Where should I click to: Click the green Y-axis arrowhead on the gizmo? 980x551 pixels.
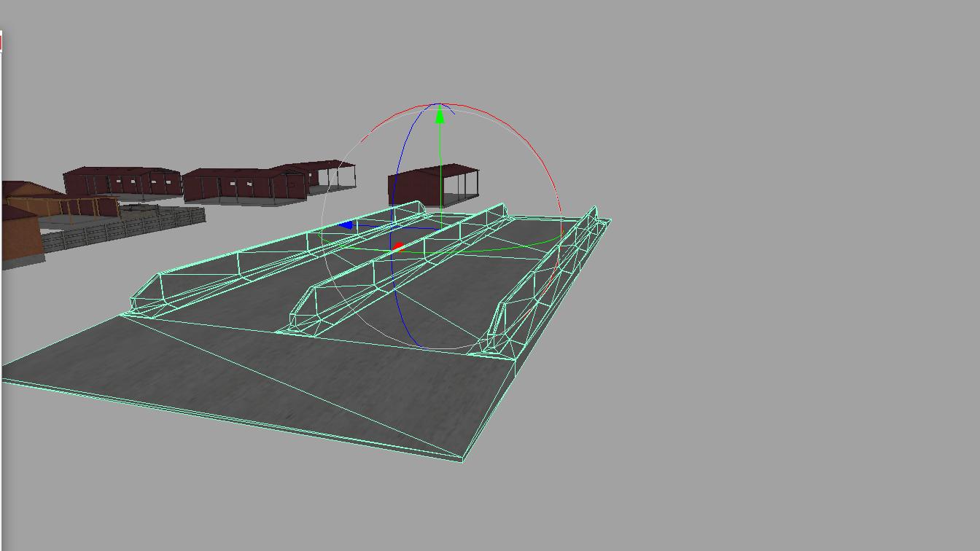pyautogui.click(x=440, y=115)
